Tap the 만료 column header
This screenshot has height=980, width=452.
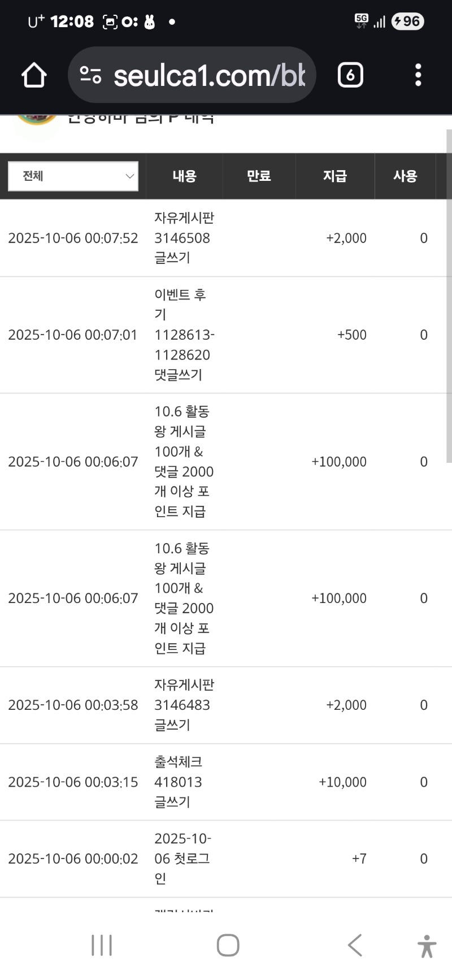[259, 176]
